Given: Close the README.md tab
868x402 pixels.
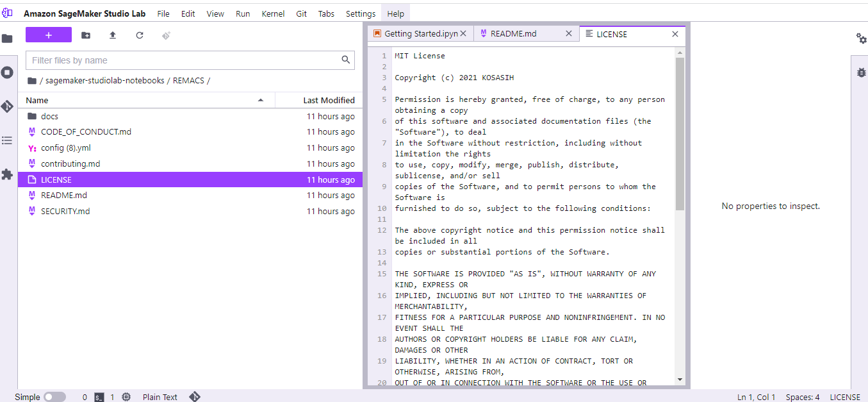Looking at the screenshot, I should [x=569, y=34].
